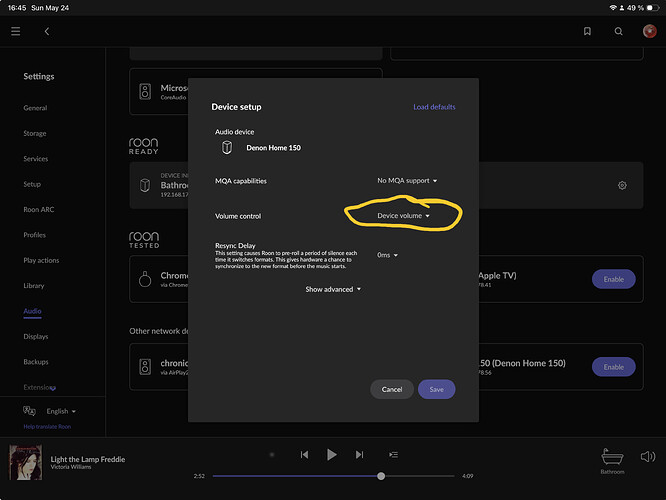
Task: Expand Show advanced settings
Action: (x=333, y=289)
